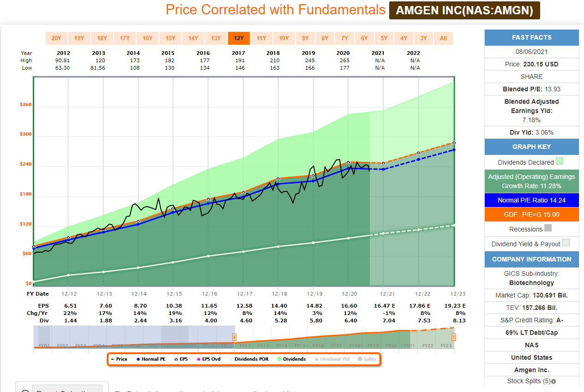The image size is (584, 392).
Task: Click the GDF...P/E=G 15.00 orange button
Action: point(531,214)
